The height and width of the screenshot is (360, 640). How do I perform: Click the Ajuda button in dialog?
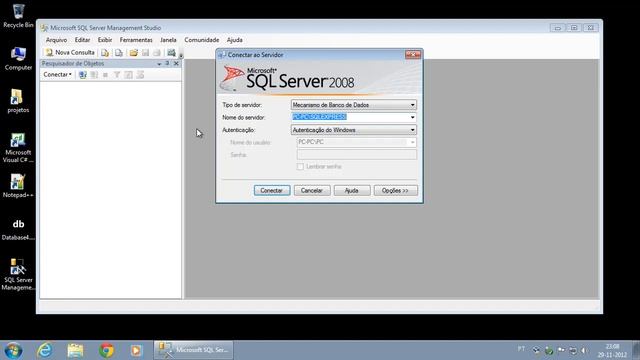[x=351, y=191]
